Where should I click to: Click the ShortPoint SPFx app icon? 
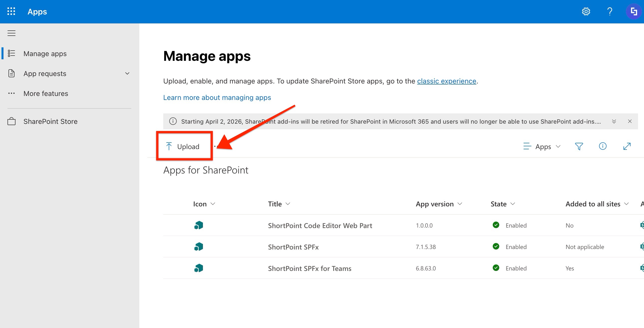coord(199,247)
